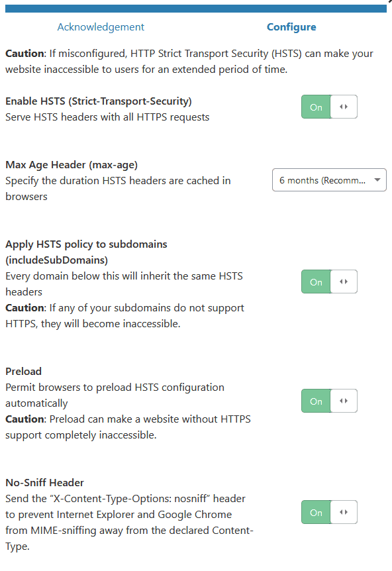
Task: Click arrow handle next to subdomains toggle
Action: (344, 282)
